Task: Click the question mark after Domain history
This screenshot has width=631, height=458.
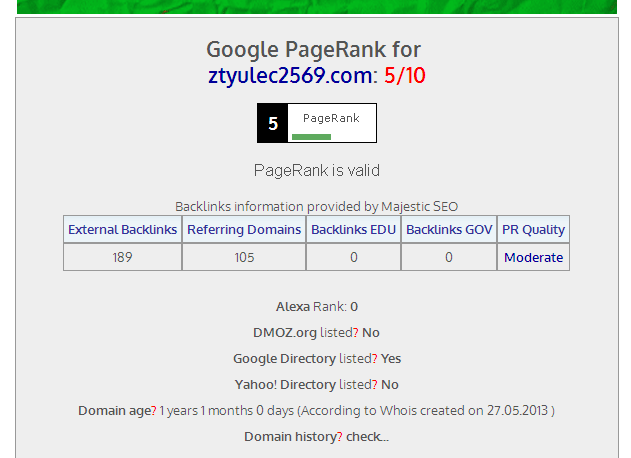Action: tap(340, 437)
